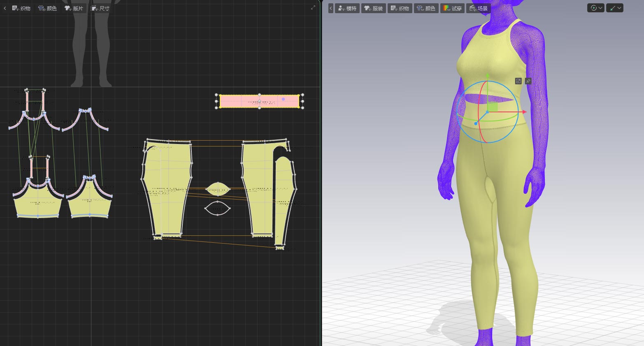Click the 织物 fabric button in 3D toolbar

pyautogui.click(x=400, y=8)
